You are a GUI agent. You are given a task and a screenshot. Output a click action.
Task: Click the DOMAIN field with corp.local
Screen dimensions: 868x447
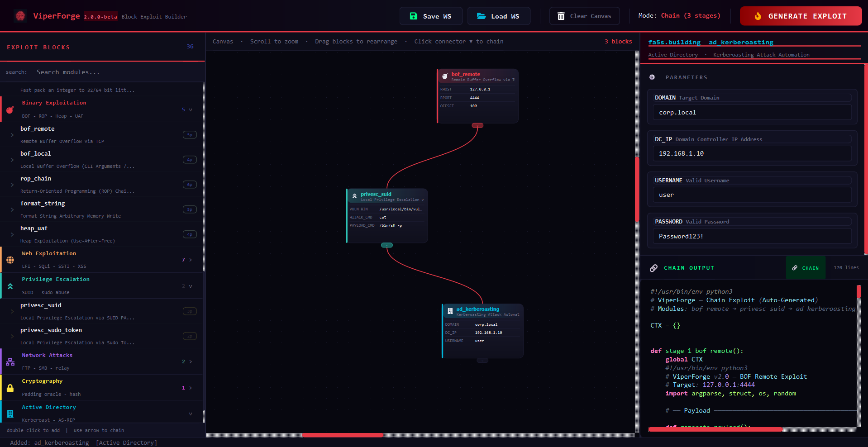pos(752,112)
